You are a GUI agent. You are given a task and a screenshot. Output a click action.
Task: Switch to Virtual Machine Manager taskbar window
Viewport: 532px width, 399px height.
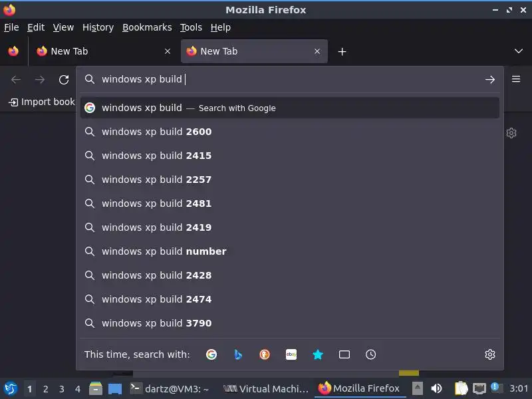[x=265, y=388]
